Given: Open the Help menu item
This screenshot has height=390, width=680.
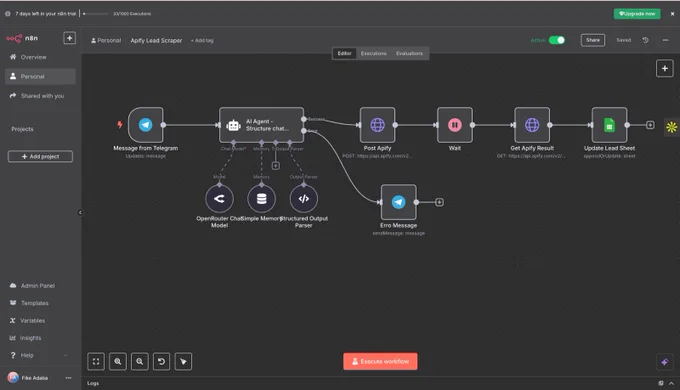Looking at the screenshot, I should [40, 355].
